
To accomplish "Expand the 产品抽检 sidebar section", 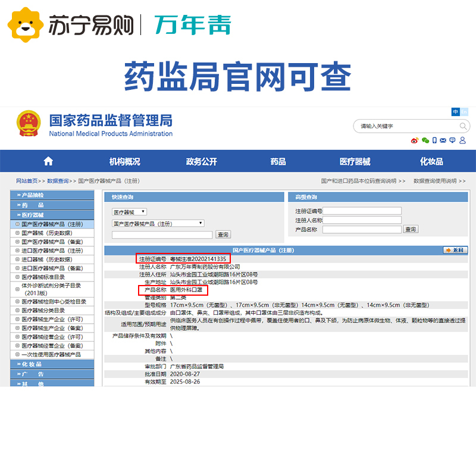I will coord(52,195).
